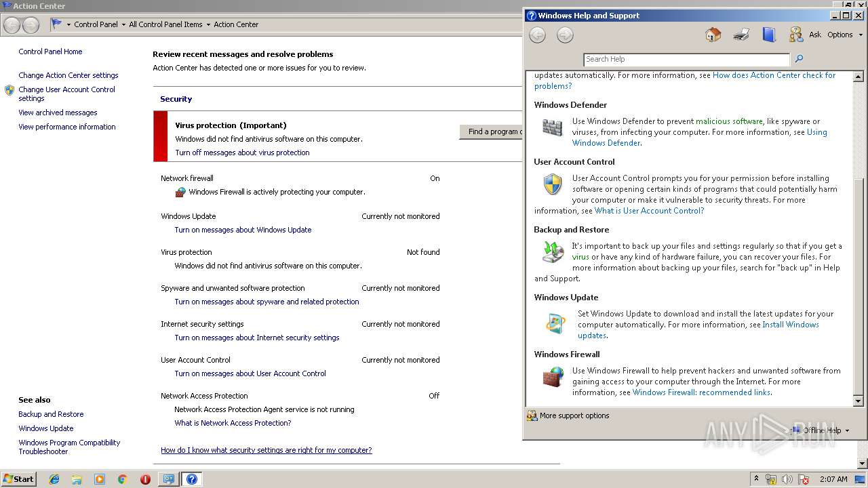This screenshot has width=868, height=488.
Task: Open malicious software glossary term
Action: pyautogui.click(x=729, y=121)
